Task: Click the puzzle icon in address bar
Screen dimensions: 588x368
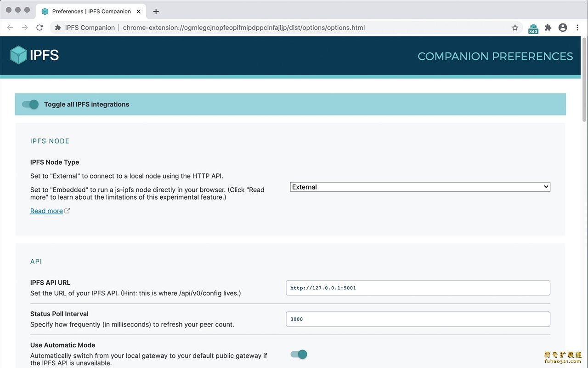Action: coord(58,28)
